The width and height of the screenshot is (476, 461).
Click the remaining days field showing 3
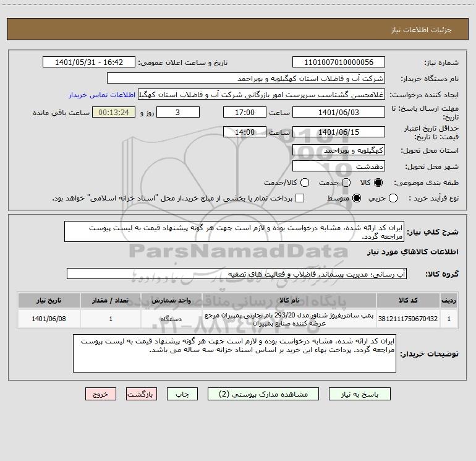[x=178, y=112]
